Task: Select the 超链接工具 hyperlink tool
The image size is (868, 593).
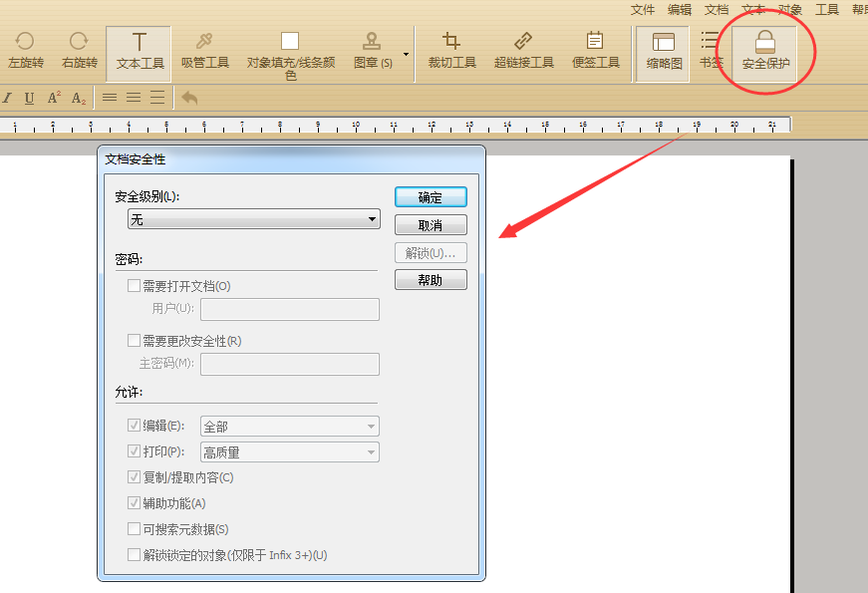Action: pyautogui.click(x=523, y=51)
